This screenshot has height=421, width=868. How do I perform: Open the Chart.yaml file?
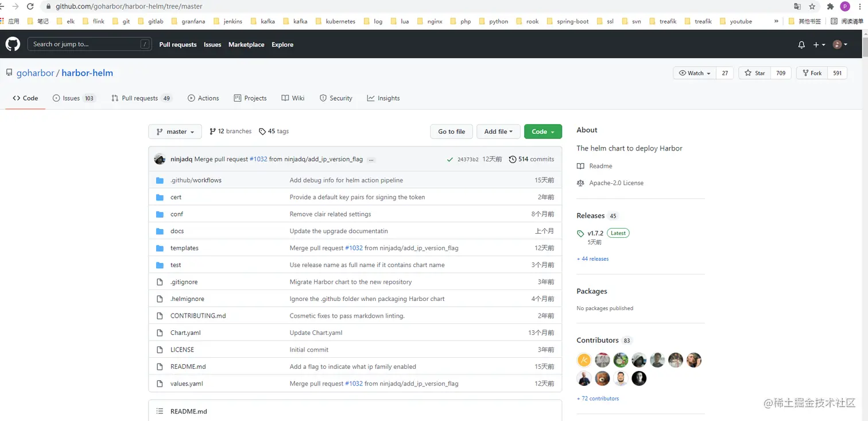[x=185, y=333]
